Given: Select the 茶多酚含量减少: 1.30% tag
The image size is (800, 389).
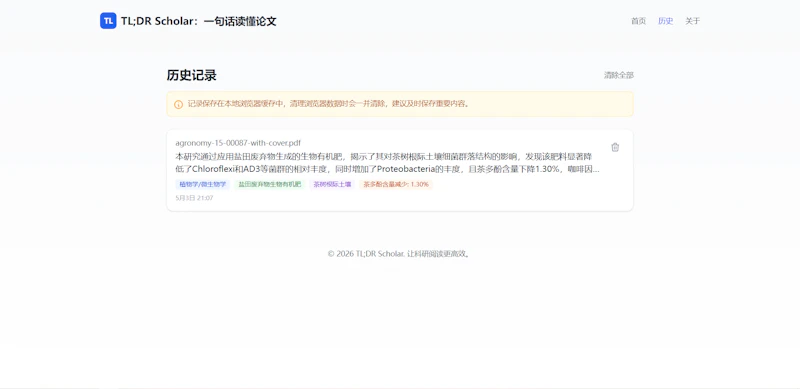Looking at the screenshot, I should tap(396, 184).
